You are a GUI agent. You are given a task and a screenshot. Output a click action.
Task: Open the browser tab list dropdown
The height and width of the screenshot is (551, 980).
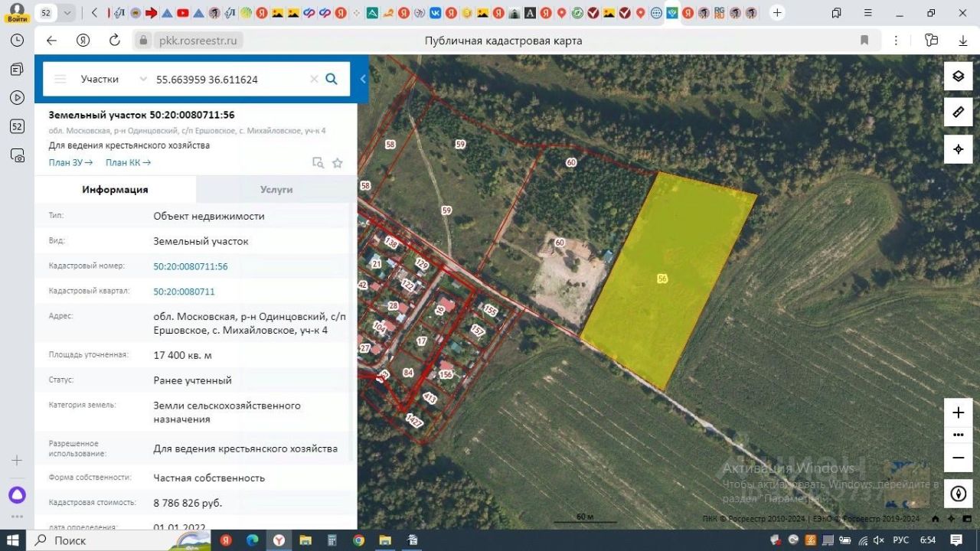coord(67,13)
